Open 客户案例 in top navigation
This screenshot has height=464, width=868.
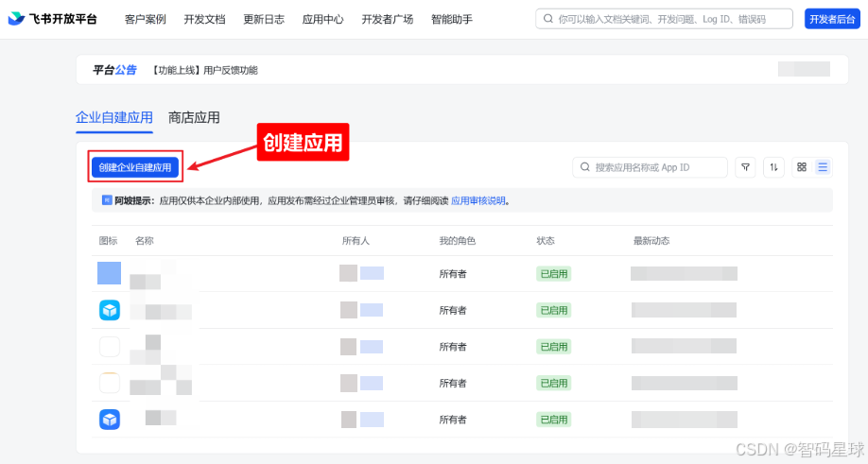[x=145, y=19]
